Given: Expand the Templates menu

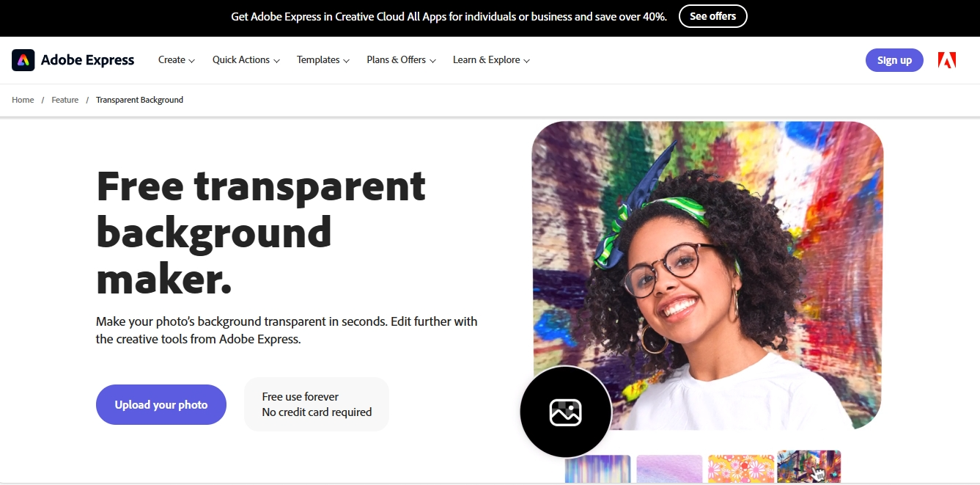Looking at the screenshot, I should click(323, 60).
